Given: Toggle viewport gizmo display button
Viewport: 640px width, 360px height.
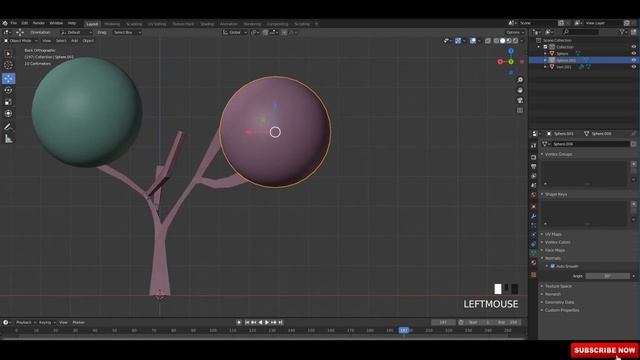Looking at the screenshot, I should coord(458,40).
